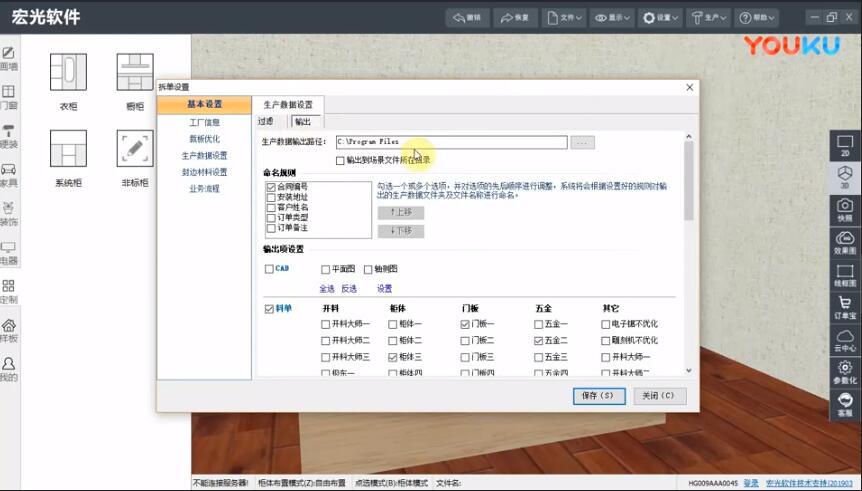This screenshot has height=491, width=862.
Task: Select 工厂信息 in the dialog sidebar
Action: point(205,122)
